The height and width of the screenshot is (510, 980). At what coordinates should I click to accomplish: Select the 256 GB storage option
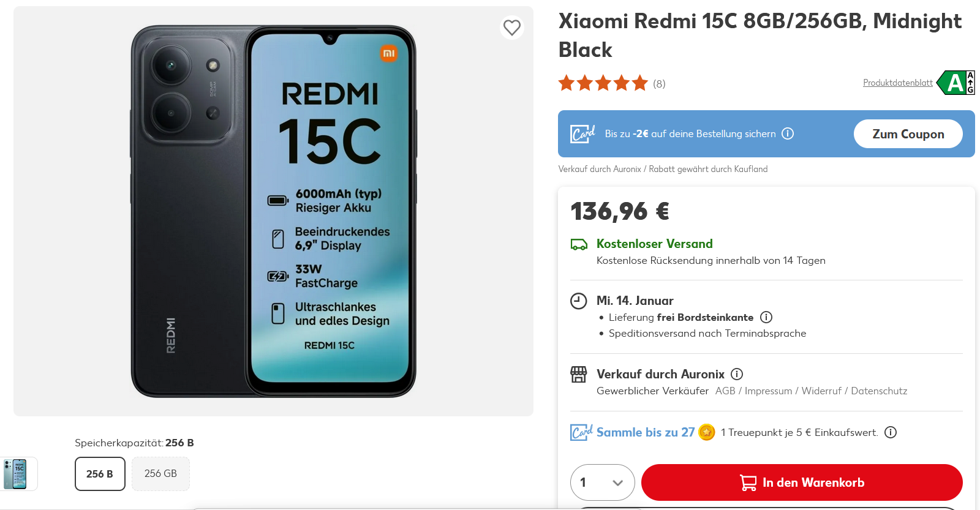(160, 474)
